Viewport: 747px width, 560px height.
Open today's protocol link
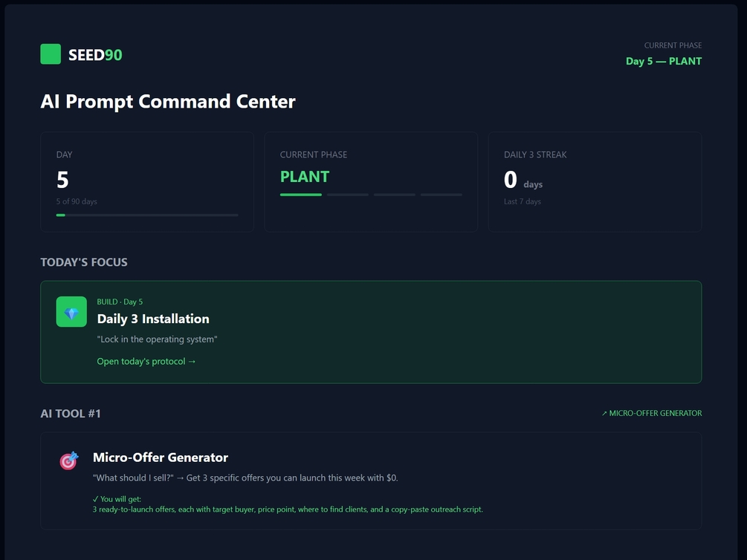click(x=146, y=361)
